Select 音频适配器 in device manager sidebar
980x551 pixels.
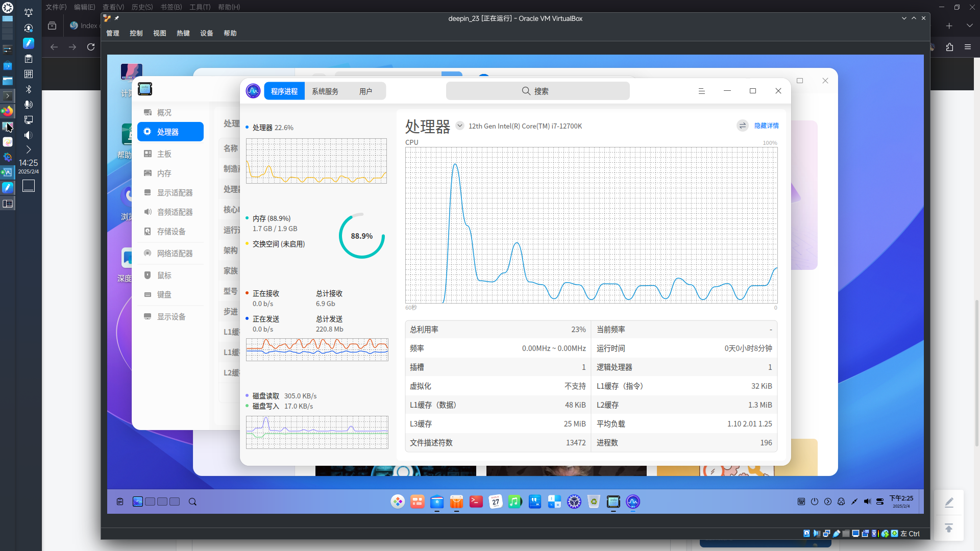click(170, 212)
